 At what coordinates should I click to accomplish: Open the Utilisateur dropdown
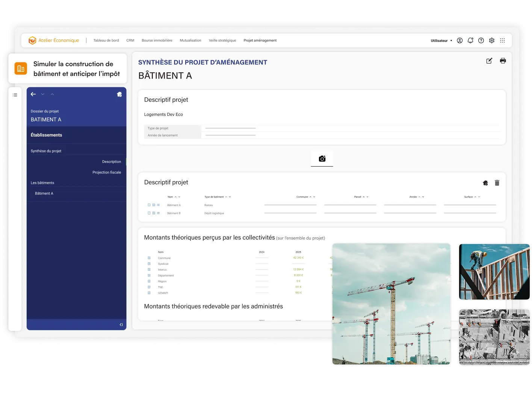pyautogui.click(x=441, y=41)
